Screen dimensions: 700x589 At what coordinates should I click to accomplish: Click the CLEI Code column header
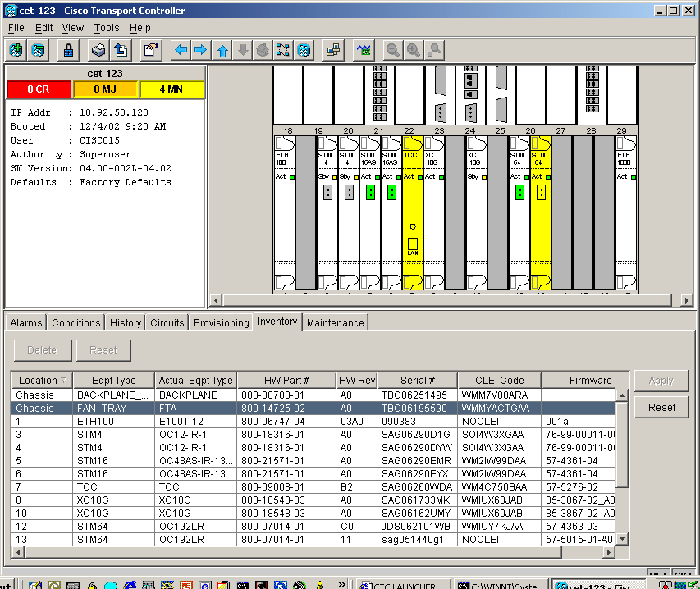(x=500, y=380)
